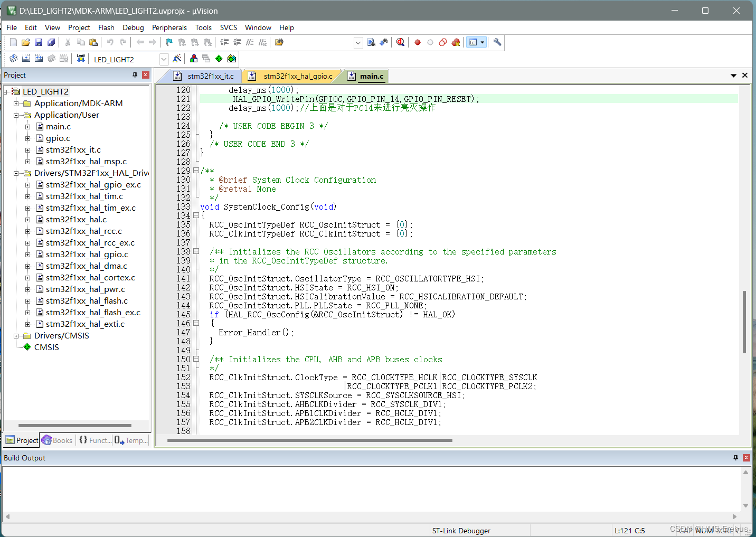
Task: Comment the selection with the comment icon
Action: coord(250,42)
